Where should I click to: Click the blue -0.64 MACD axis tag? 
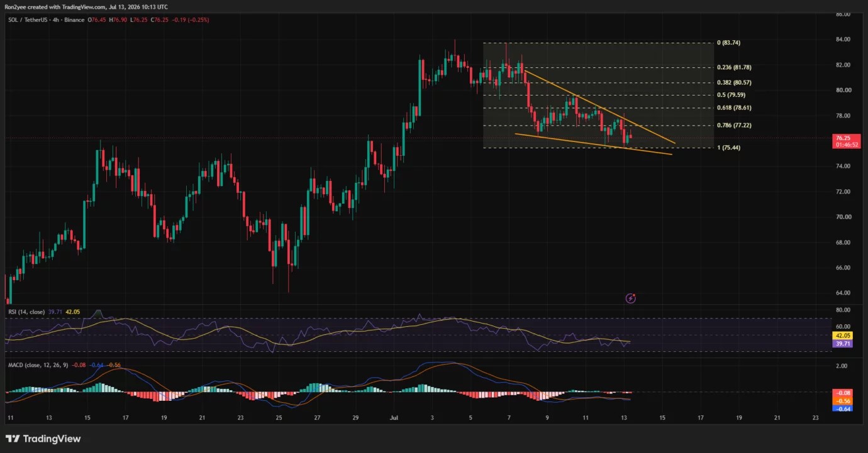843,408
